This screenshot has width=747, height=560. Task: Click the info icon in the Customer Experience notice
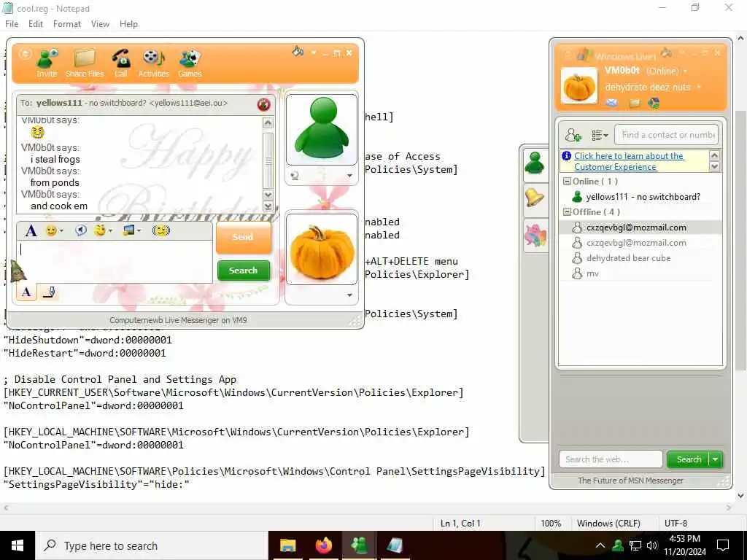click(x=566, y=156)
